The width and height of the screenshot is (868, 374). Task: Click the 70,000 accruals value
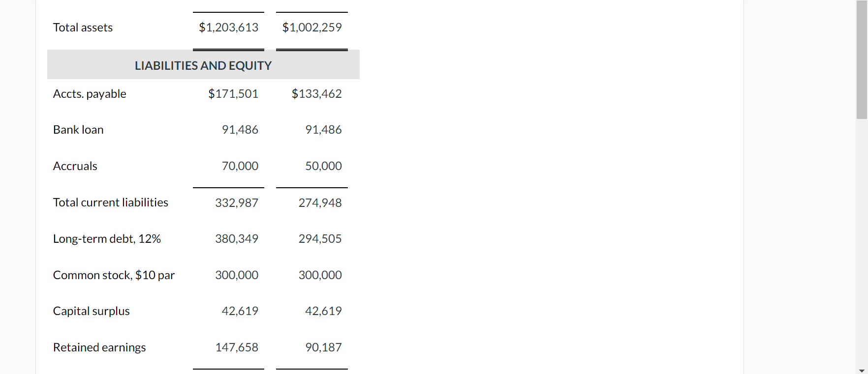click(x=240, y=166)
